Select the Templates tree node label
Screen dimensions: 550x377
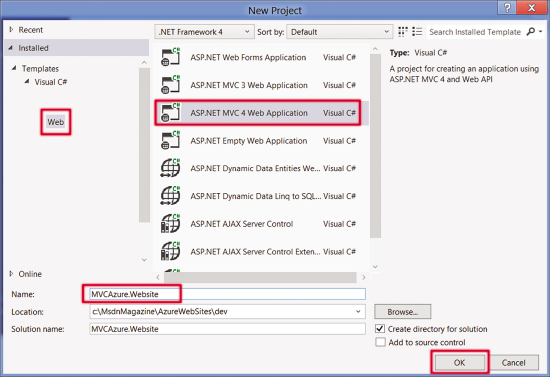(x=40, y=68)
